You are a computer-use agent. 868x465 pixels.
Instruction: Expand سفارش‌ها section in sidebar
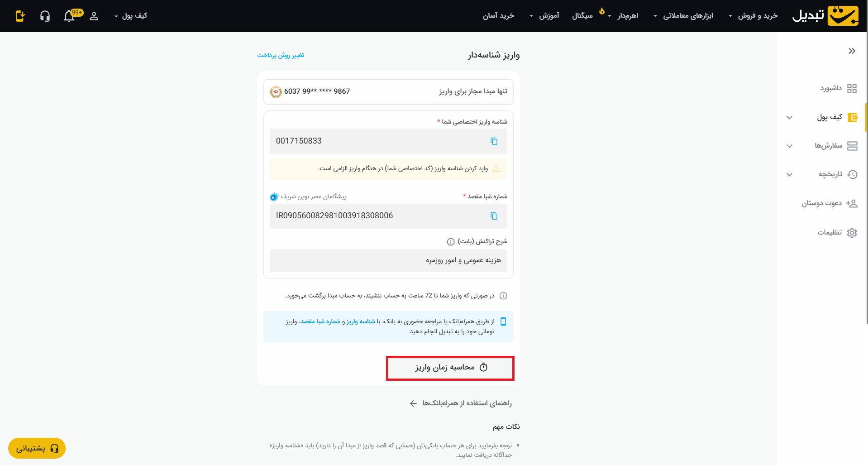[x=789, y=146]
